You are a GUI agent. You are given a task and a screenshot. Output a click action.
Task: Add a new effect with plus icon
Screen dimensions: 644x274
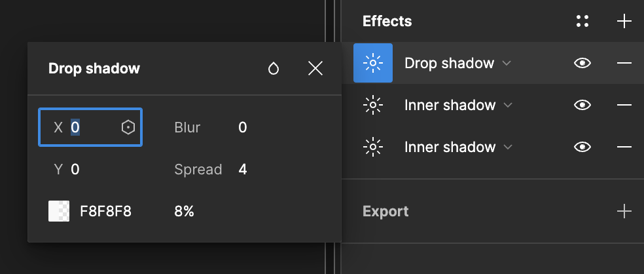pos(624,22)
